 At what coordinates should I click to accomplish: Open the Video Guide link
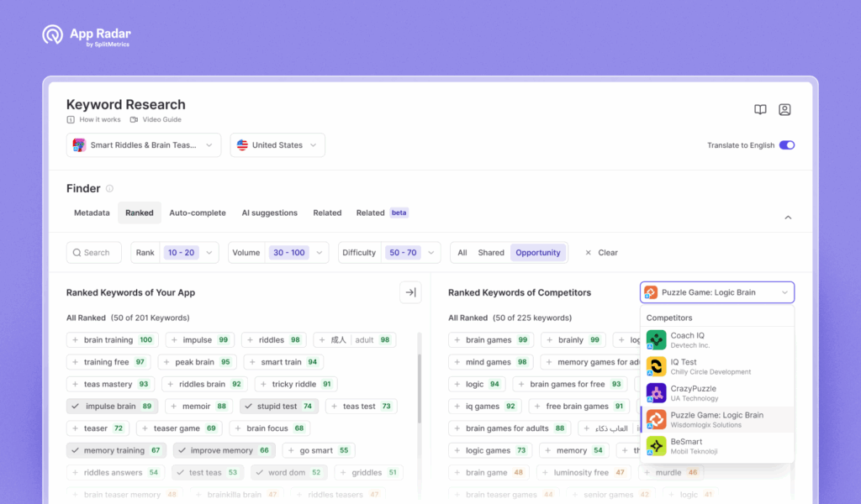pos(155,119)
